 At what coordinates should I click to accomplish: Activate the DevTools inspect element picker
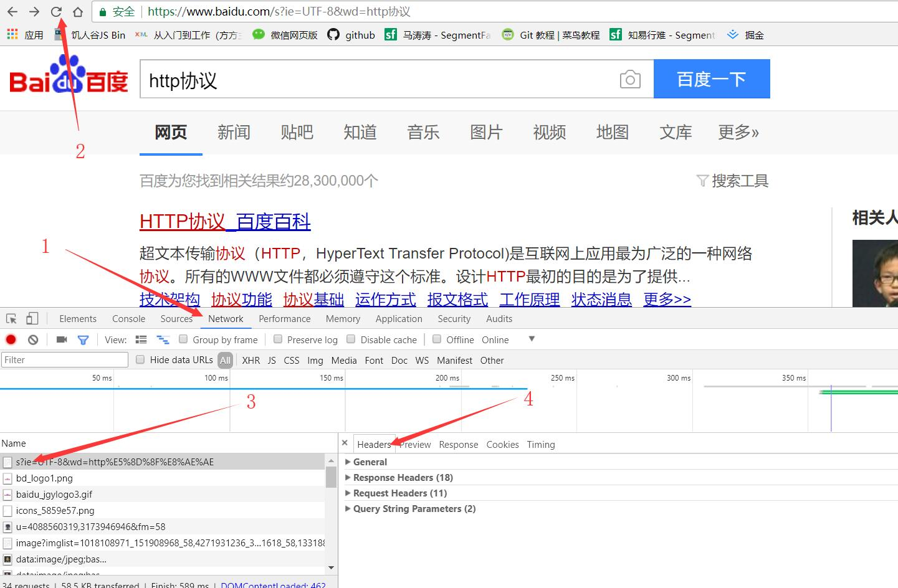(x=11, y=319)
